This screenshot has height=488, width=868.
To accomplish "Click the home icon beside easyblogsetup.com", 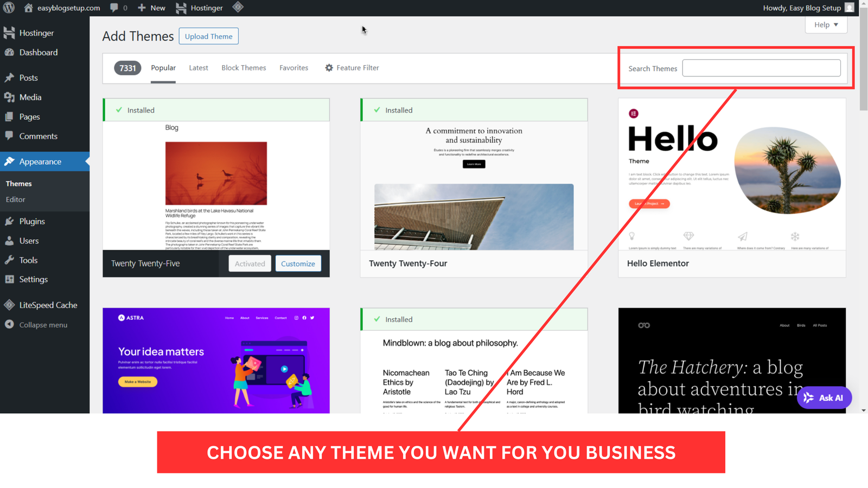I will pyautogui.click(x=28, y=8).
